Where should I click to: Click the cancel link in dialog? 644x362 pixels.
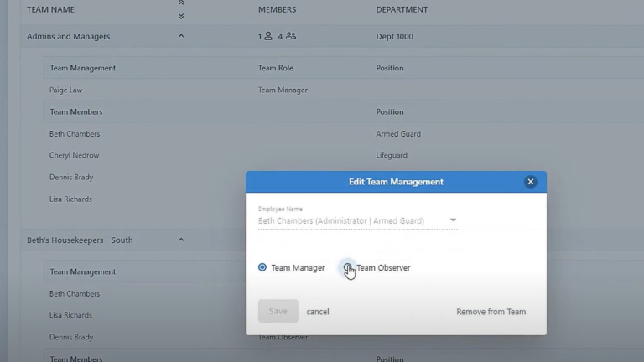pyautogui.click(x=317, y=312)
